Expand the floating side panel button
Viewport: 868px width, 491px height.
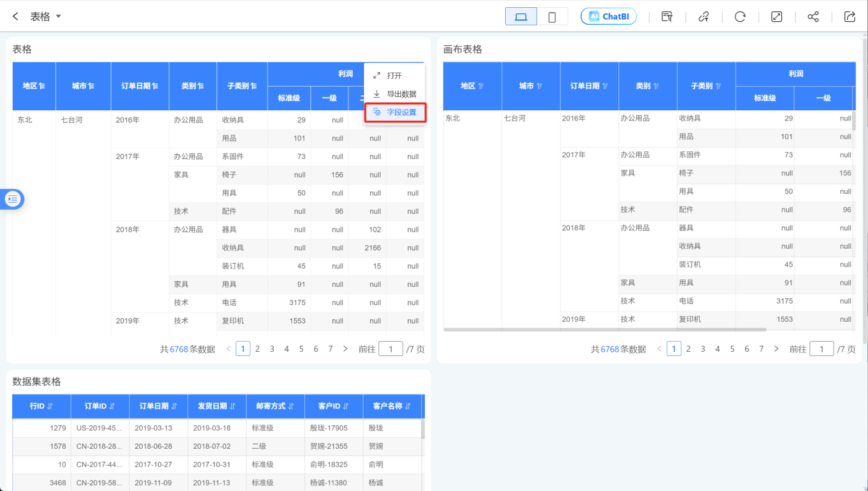13,199
